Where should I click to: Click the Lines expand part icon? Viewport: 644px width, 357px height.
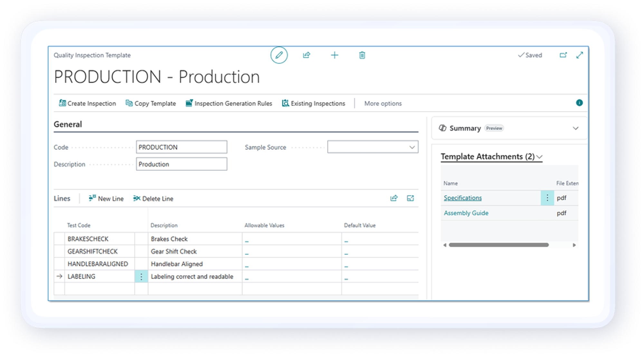point(410,198)
